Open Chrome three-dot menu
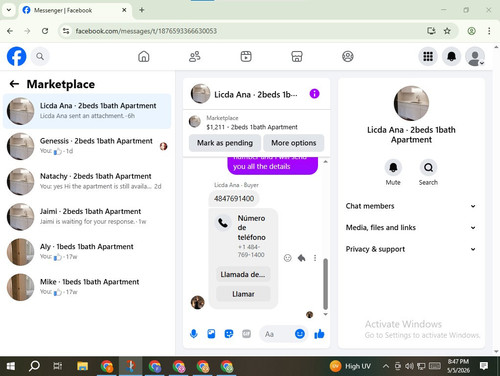Screen dimensions: 500x376 point(489,31)
